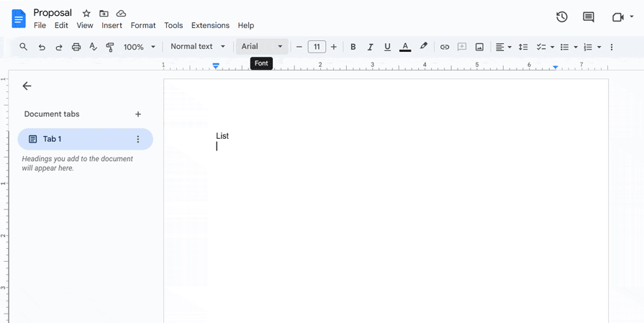
Task: Open the Insert menu
Action: pyautogui.click(x=112, y=25)
